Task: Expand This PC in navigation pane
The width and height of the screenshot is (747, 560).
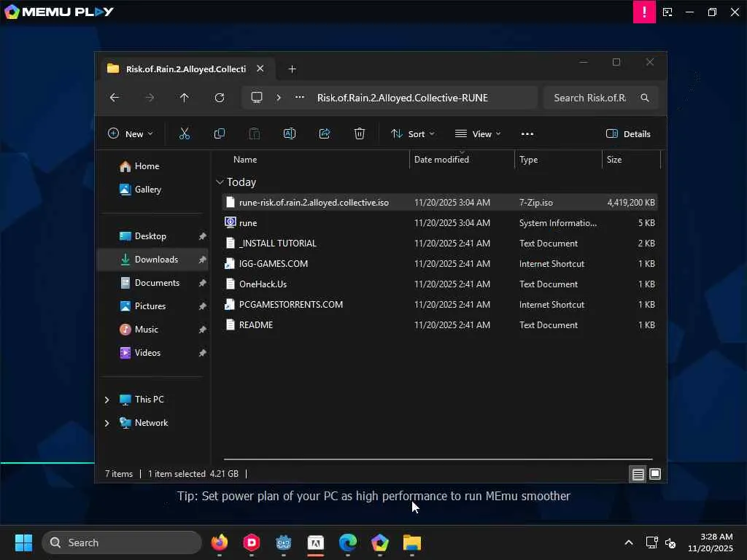Action: click(107, 400)
